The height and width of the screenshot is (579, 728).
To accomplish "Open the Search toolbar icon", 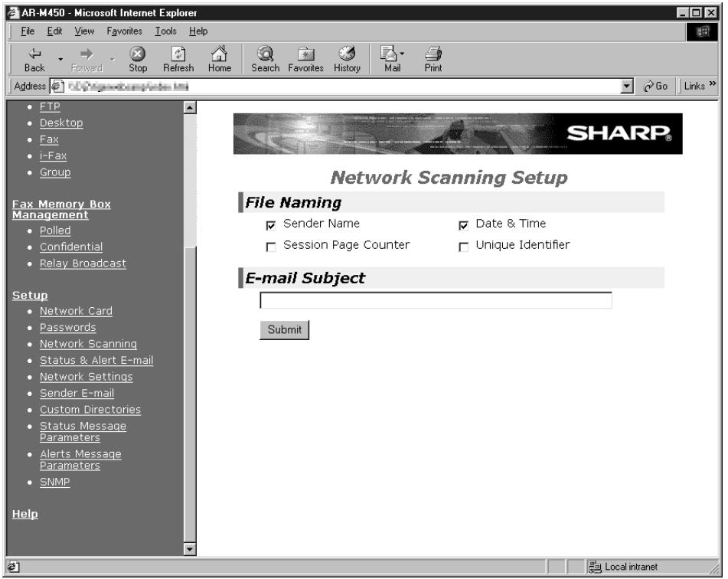I will [x=265, y=54].
